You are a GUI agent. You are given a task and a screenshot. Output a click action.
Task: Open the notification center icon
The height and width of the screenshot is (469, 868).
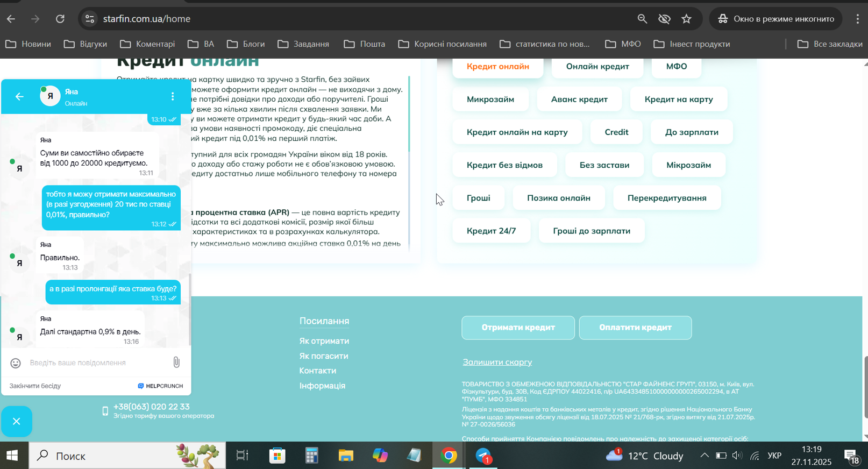[x=851, y=457]
